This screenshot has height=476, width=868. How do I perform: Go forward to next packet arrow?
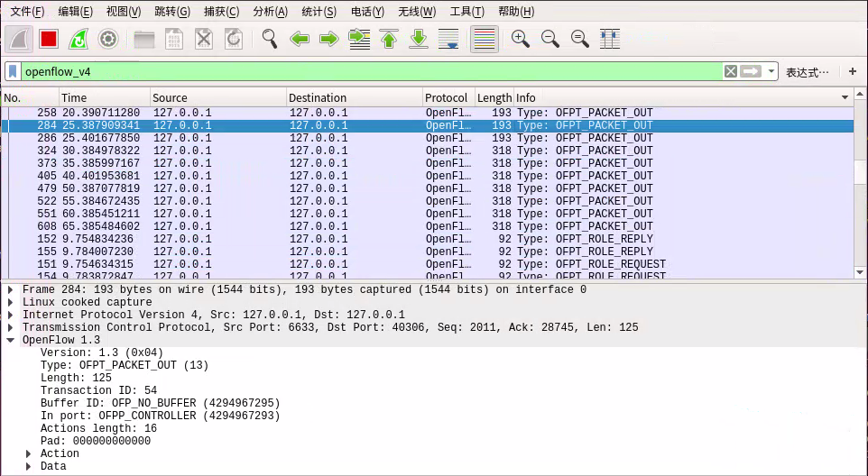coord(329,39)
